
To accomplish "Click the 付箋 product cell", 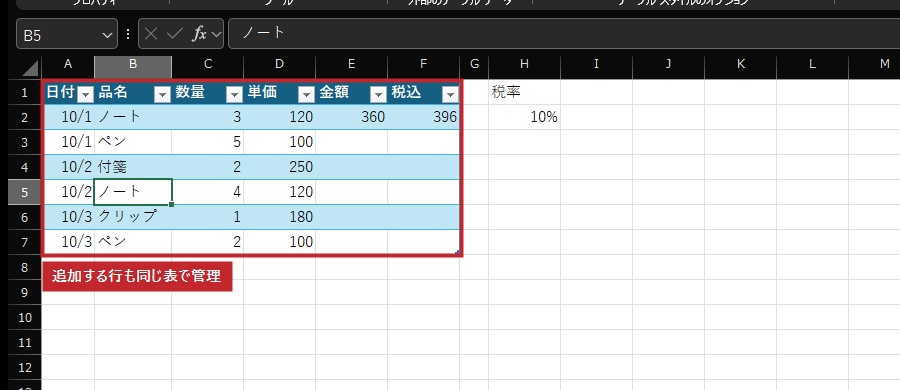I will (x=133, y=167).
